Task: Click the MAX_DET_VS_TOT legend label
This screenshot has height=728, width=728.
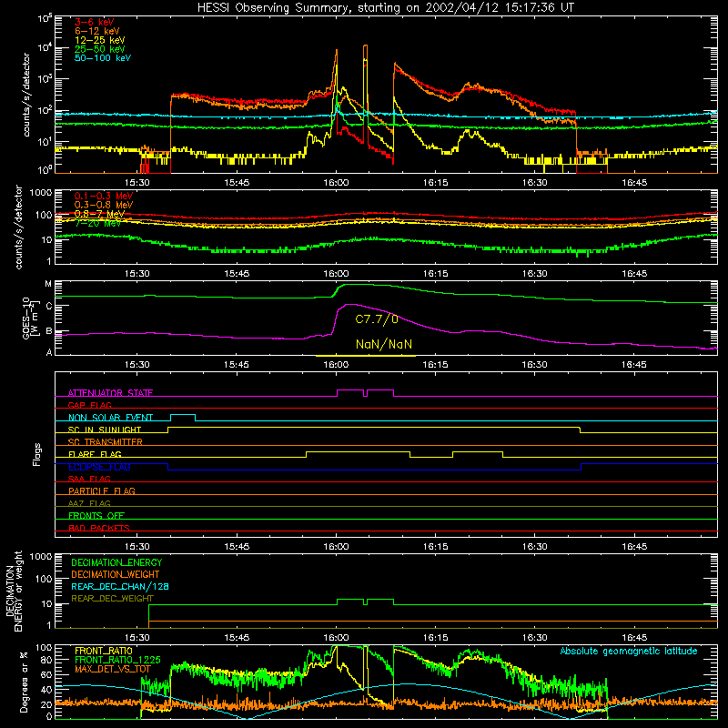Action: tap(113, 669)
